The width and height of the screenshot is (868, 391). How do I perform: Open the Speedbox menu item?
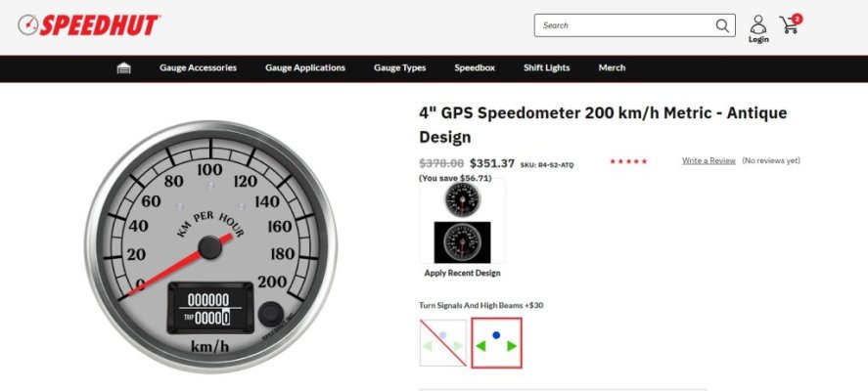(x=475, y=68)
